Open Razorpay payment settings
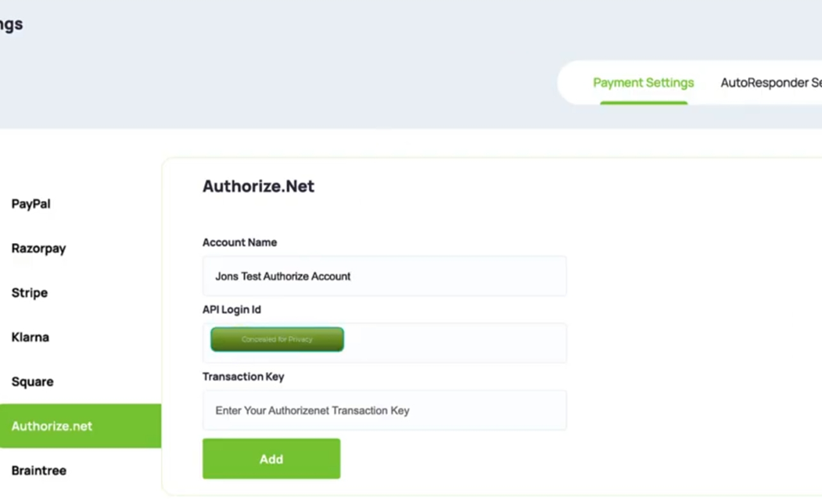 (38, 248)
